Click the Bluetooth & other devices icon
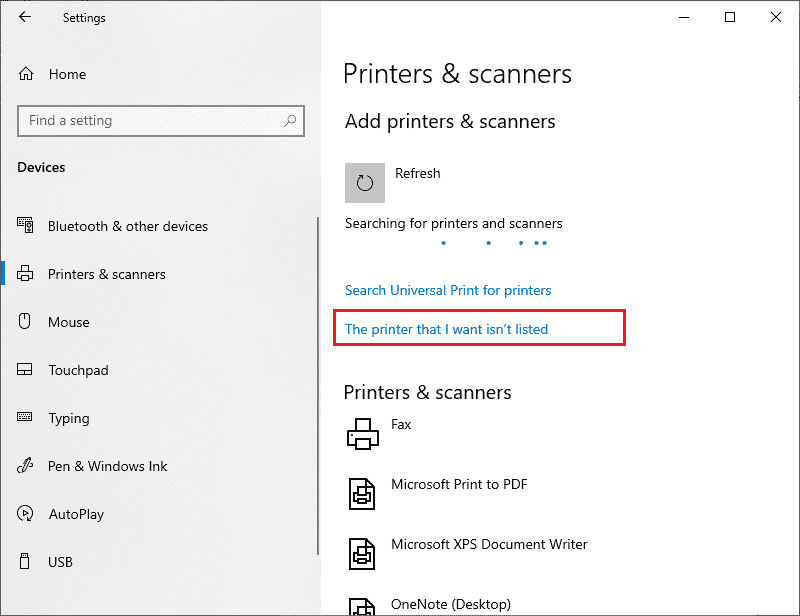Image resolution: width=800 pixels, height=616 pixels. click(x=25, y=225)
